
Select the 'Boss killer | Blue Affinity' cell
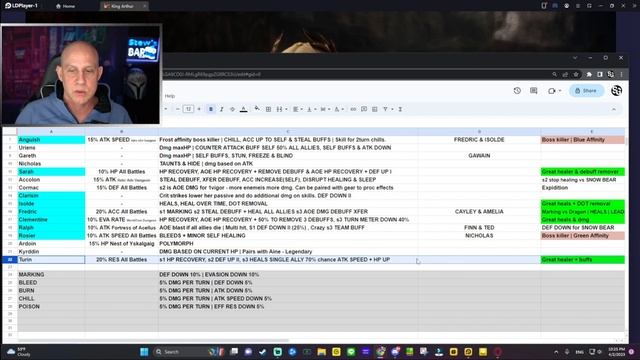tap(583, 140)
